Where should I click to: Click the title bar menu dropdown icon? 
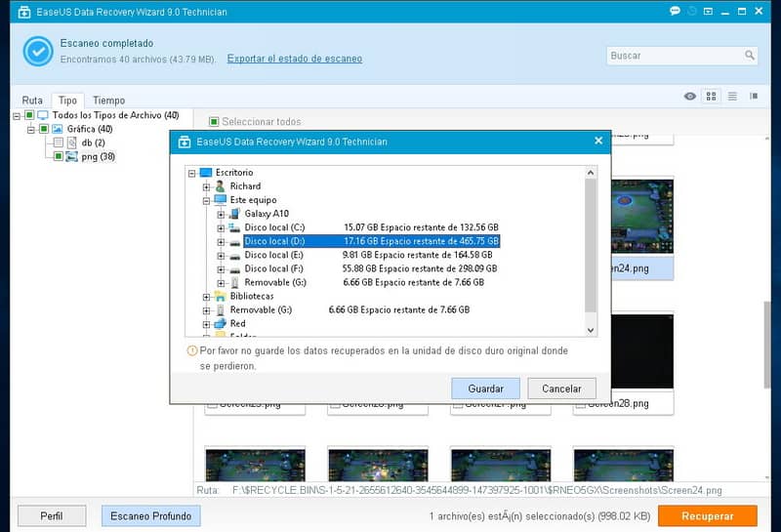click(708, 11)
